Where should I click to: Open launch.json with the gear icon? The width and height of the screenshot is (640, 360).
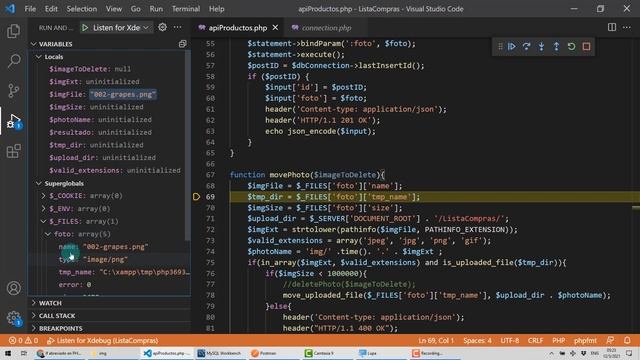pyautogui.click(x=162, y=27)
